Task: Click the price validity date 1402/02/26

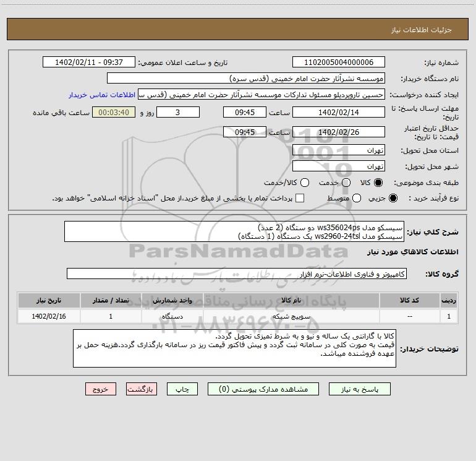Action: 339,132
